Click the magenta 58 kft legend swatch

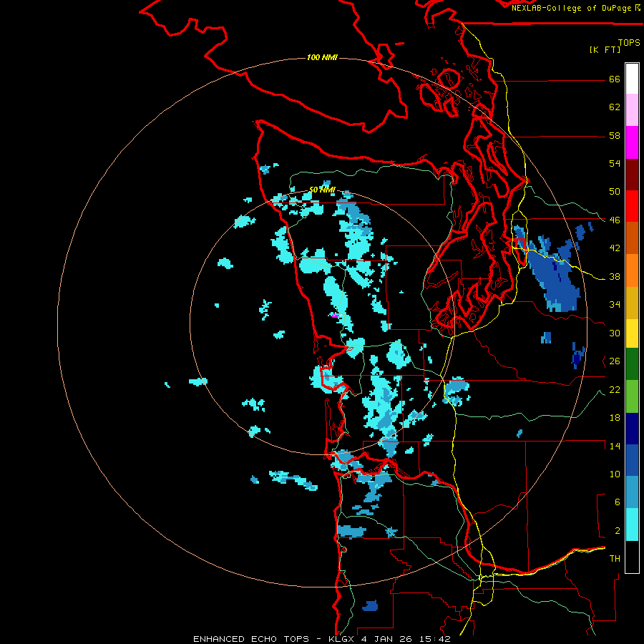(632, 142)
